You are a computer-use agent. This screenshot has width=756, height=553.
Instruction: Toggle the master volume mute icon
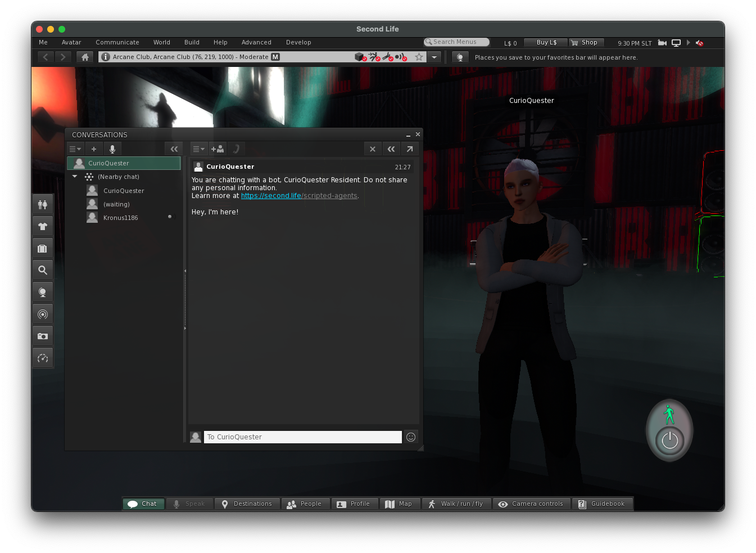pyautogui.click(x=699, y=43)
